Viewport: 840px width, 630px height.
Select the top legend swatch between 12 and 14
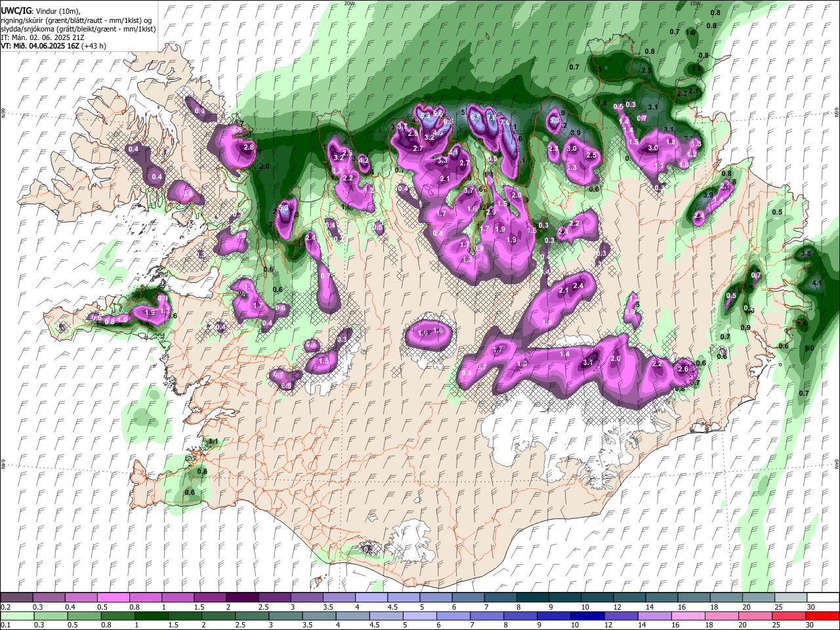pos(630,598)
